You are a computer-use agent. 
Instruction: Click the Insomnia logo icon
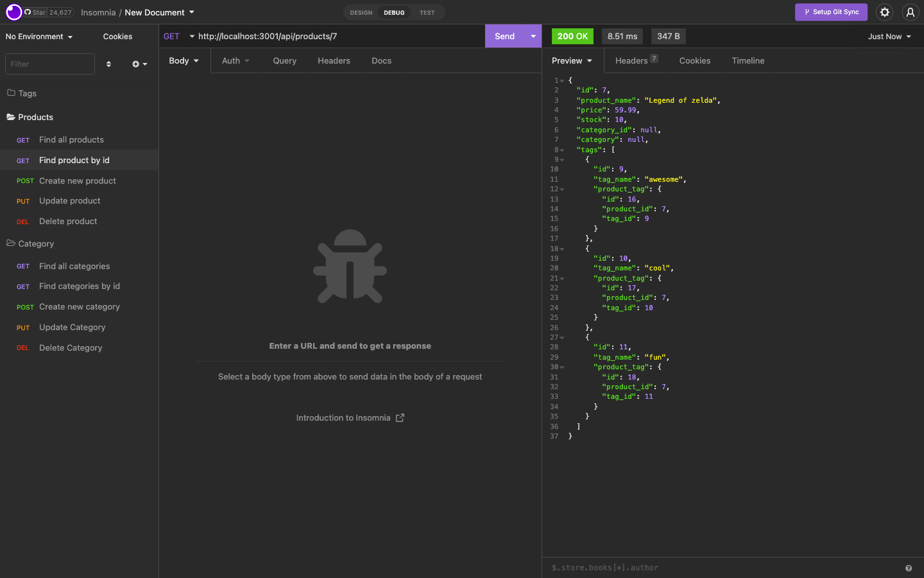[x=12, y=12]
